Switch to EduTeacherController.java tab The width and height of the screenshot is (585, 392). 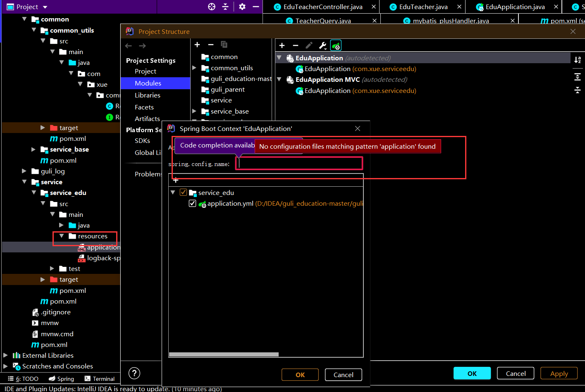click(x=323, y=7)
